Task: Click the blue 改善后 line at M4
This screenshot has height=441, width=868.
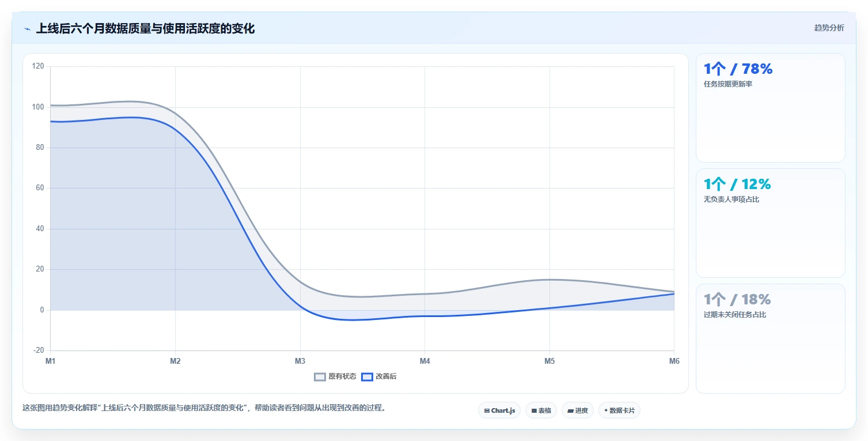Action: click(424, 316)
